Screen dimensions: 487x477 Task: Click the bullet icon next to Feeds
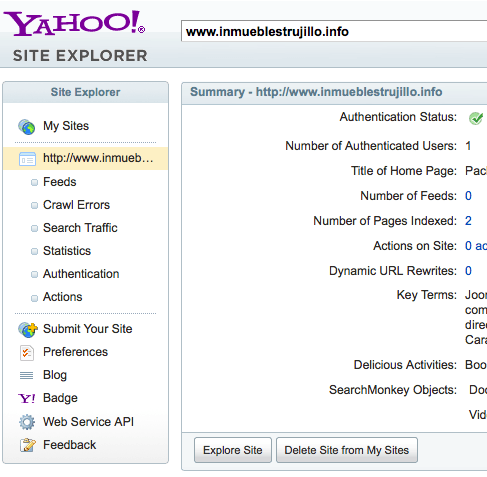(x=34, y=182)
